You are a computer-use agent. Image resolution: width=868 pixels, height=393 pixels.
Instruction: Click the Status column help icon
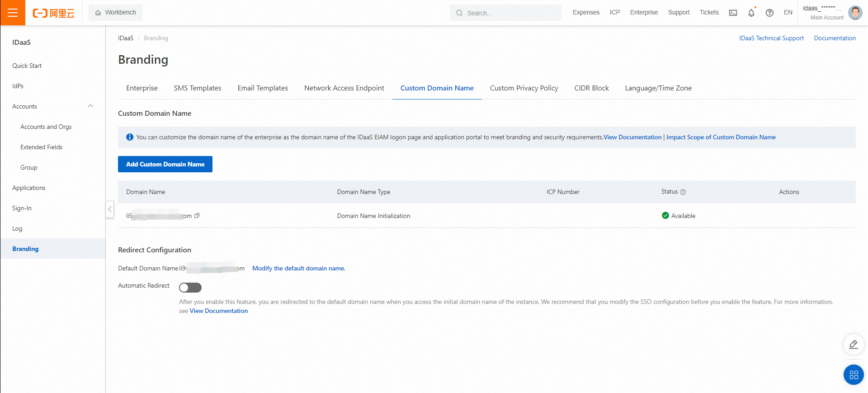[x=683, y=192]
